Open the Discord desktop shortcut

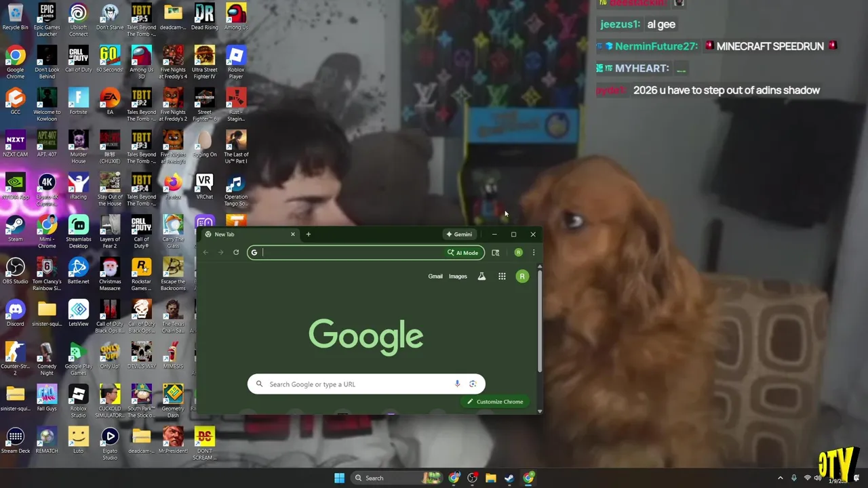point(15,314)
